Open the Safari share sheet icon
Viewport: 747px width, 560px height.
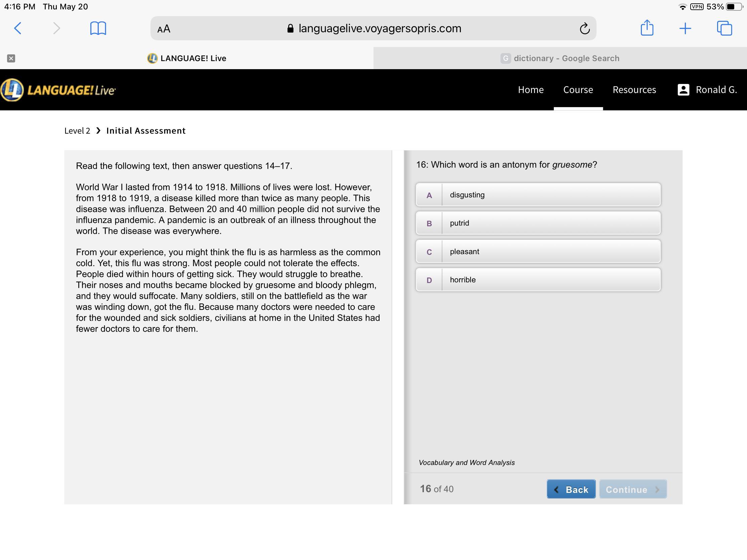(647, 28)
